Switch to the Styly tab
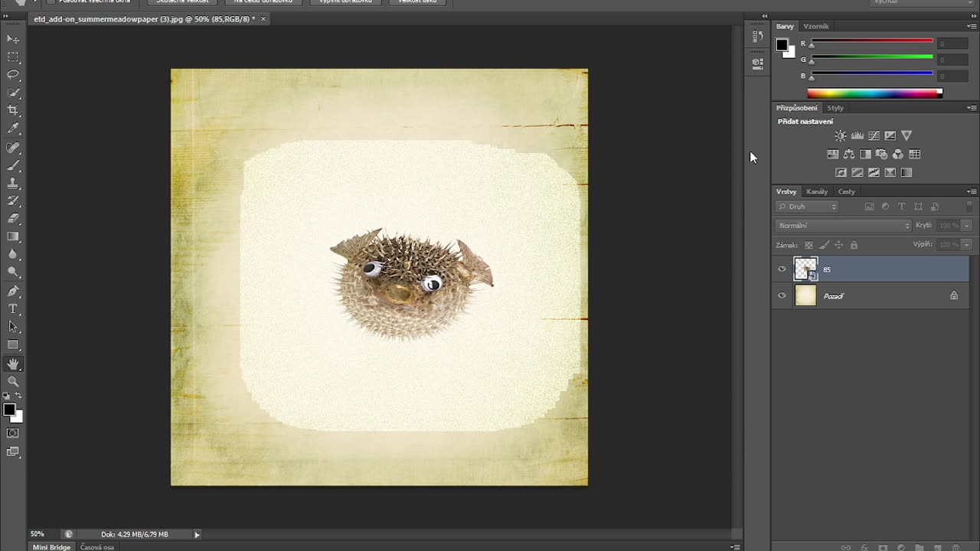 [835, 108]
